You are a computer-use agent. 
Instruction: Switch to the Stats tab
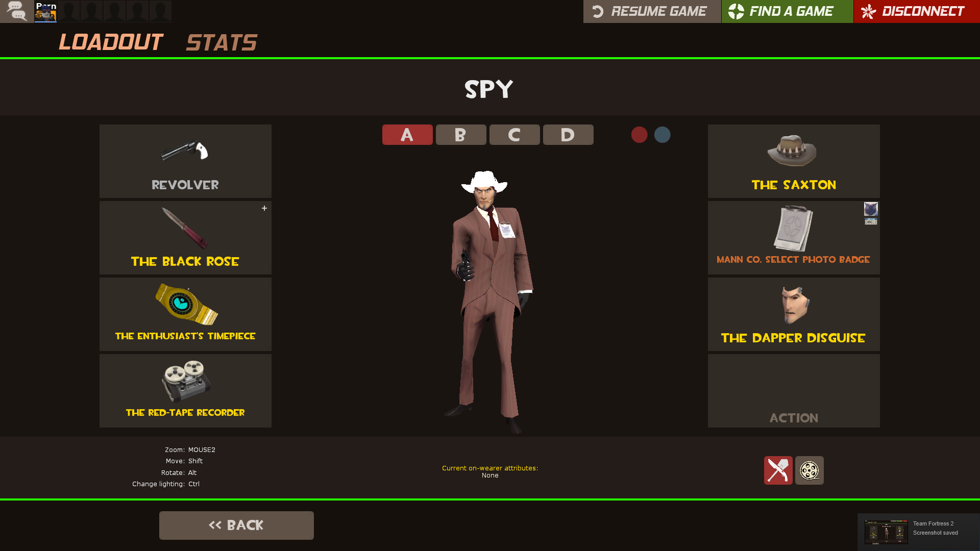[x=222, y=42]
